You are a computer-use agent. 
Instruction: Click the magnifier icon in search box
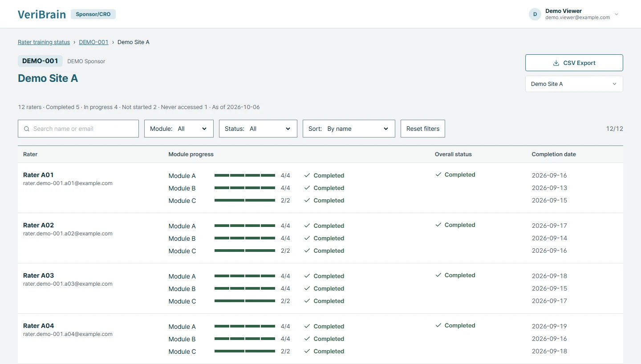coord(27,129)
